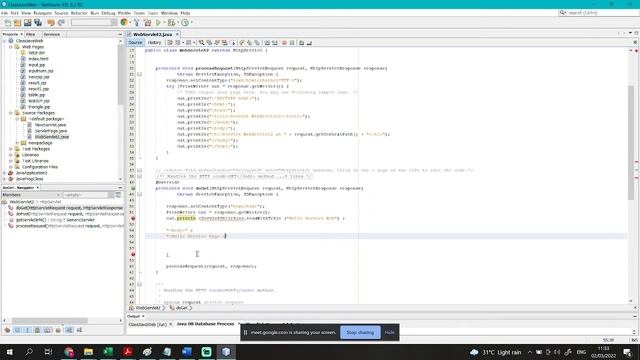Click the configuration combo box in the main toolbar
640x360 pixels.
94,22
